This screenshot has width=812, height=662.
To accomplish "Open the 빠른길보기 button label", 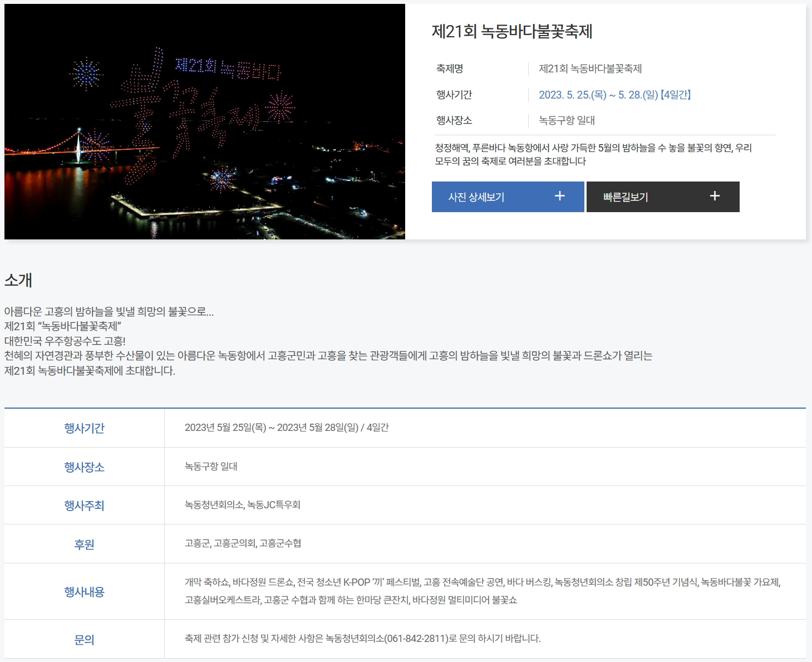I will [x=626, y=197].
